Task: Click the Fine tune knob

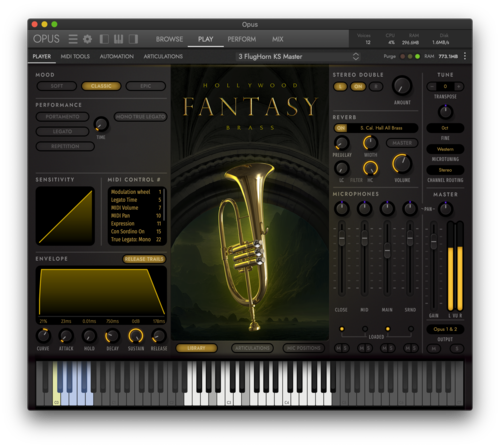Action: pos(445,112)
